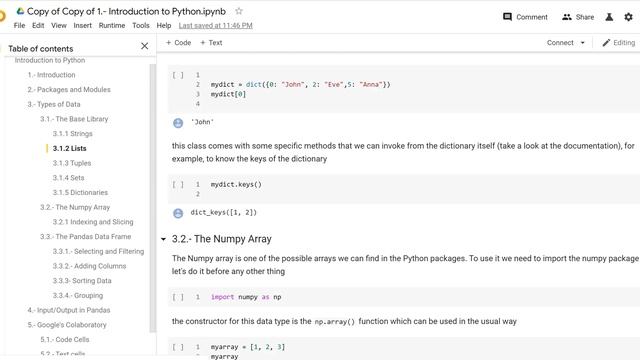Select 3.1.4 Sets in contents
Viewport: 640px width, 360px height.
coord(68,178)
